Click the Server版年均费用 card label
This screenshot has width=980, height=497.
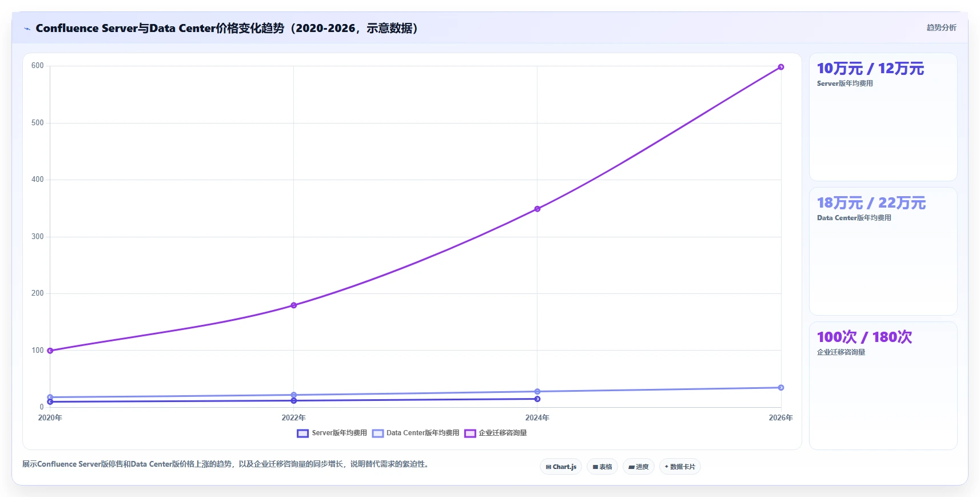[x=844, y=84]
